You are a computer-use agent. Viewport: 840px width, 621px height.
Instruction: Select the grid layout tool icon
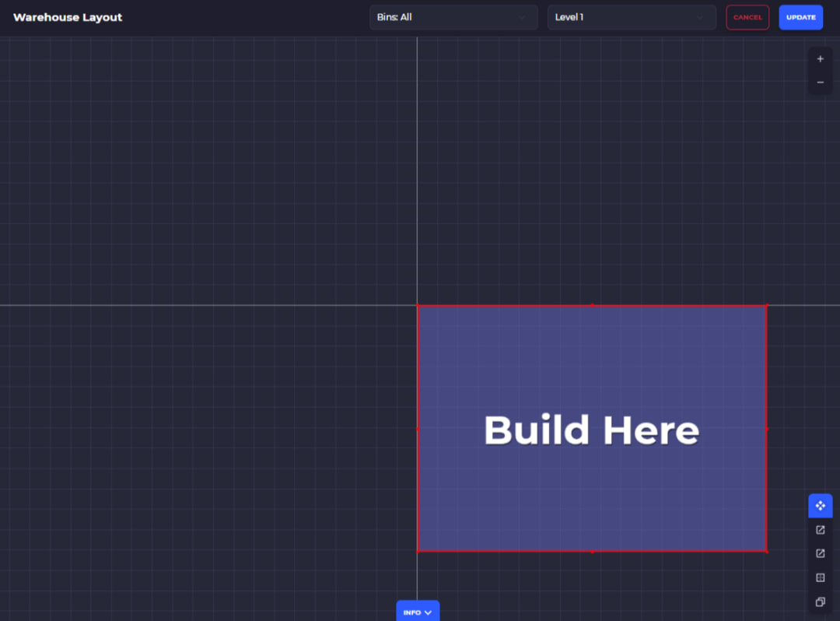coord(821,577)
